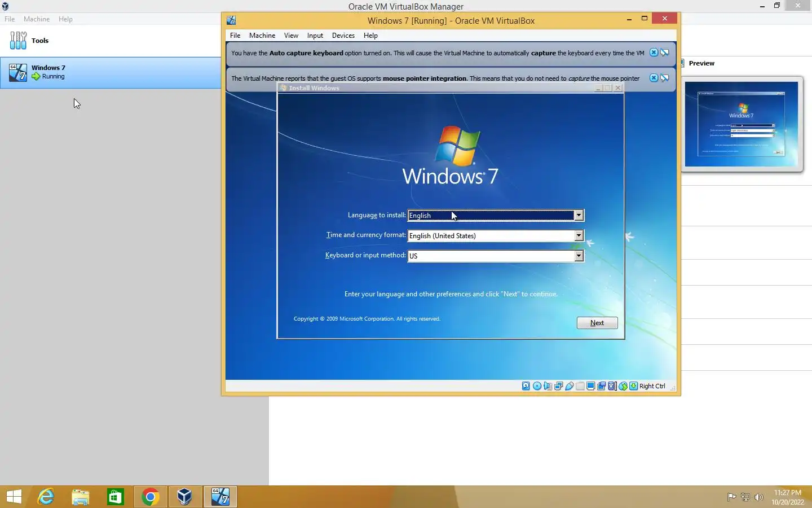Click the VirtualBox VM window title icon

pos(231,20)
